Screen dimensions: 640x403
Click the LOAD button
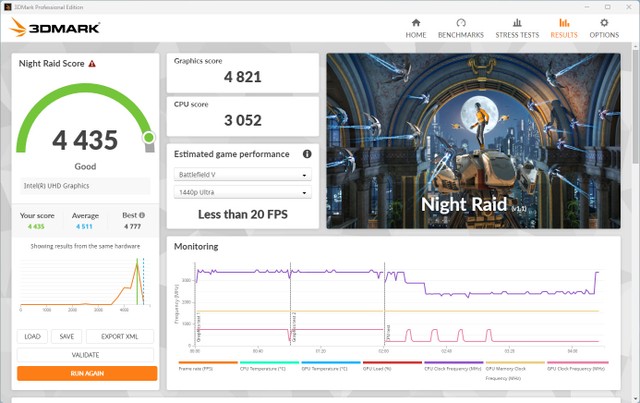(32, 336)
